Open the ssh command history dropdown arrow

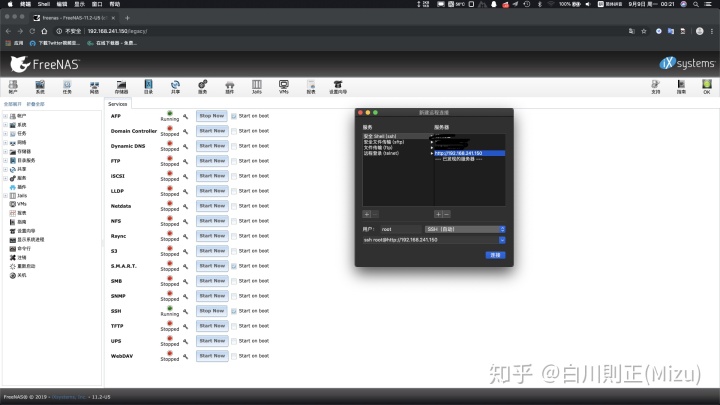502,240
